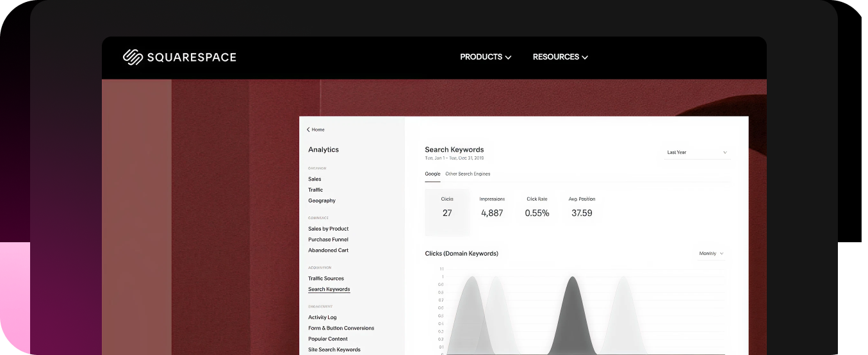Open the Geography analytics page
The image size is (868, 355).
322,201
